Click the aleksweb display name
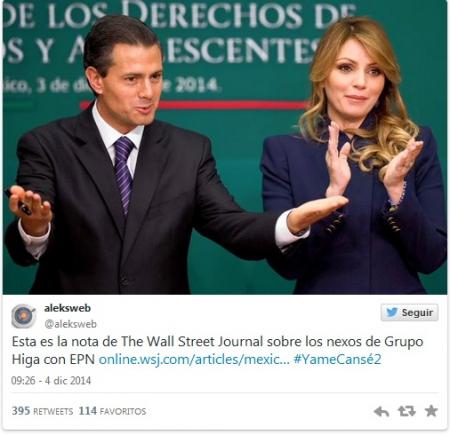 tap(67, 308)
